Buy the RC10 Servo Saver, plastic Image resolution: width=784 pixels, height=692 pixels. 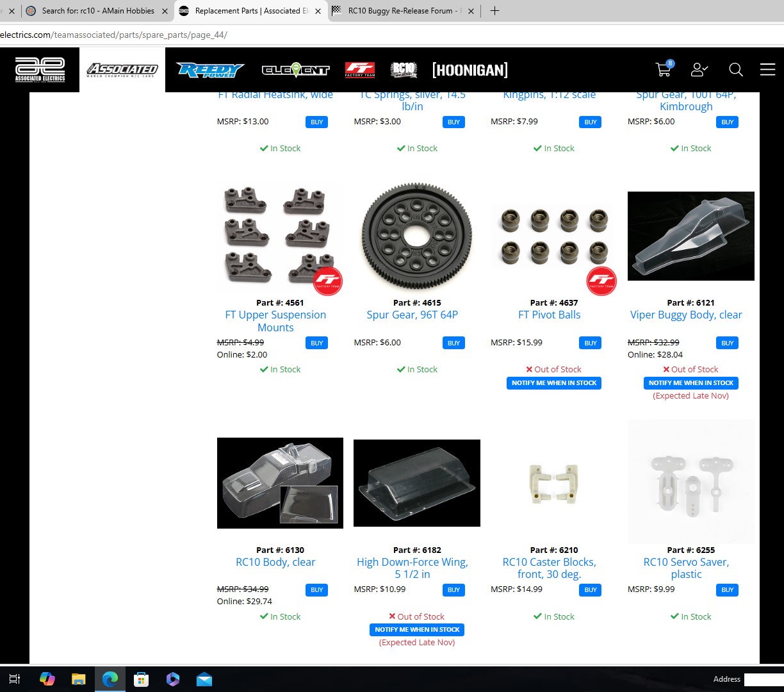[728, 589]
